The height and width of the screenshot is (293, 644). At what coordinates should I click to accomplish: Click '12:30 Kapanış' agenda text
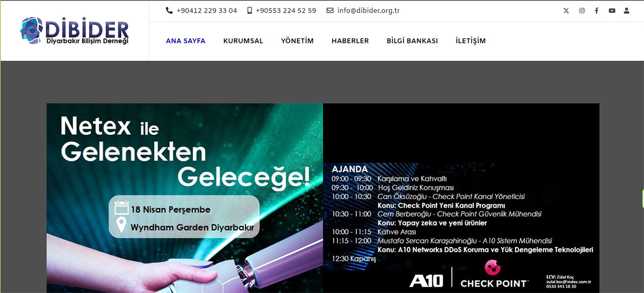354,259
